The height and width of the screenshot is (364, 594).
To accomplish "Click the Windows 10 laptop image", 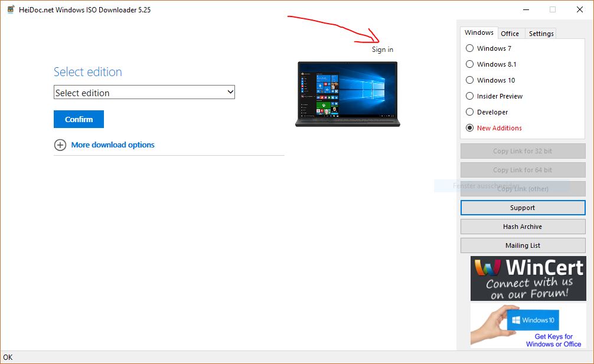I will coord(347,94).
